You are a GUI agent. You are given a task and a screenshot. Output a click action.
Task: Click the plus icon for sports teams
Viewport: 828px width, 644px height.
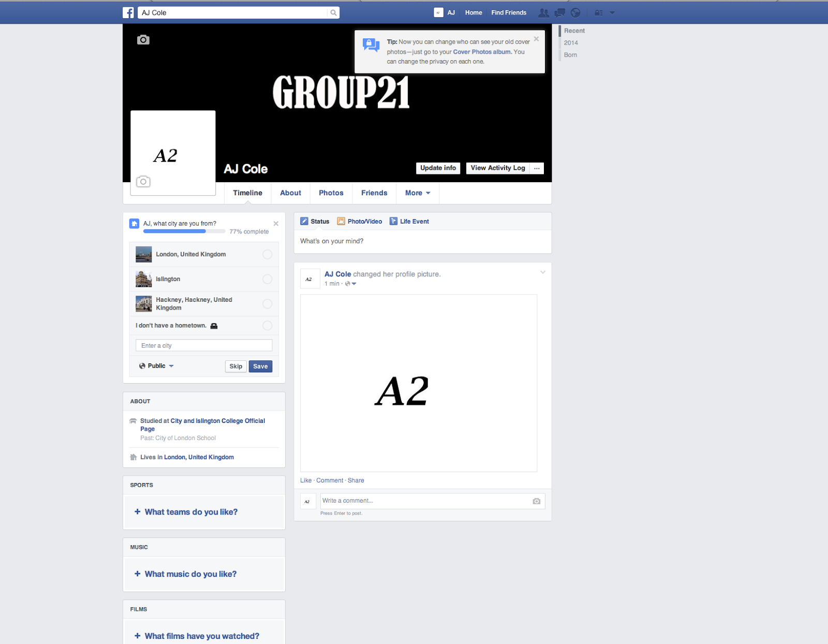tap(138, 511)
